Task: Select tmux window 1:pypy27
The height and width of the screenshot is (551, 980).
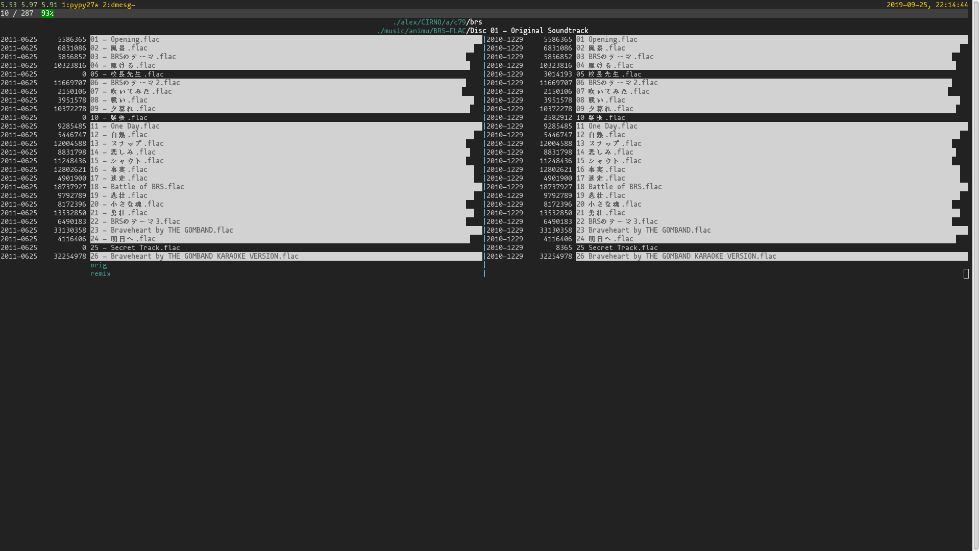Action: tap(80, 5)
